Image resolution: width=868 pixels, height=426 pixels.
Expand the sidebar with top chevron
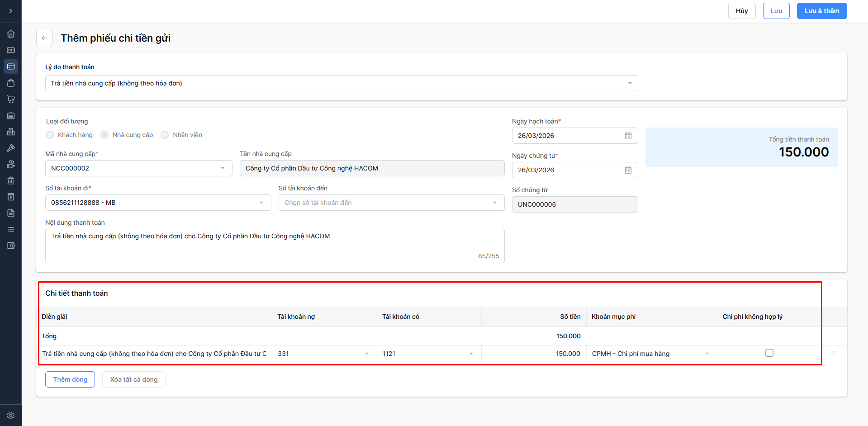pyautogui.click(x=11, y=11)
